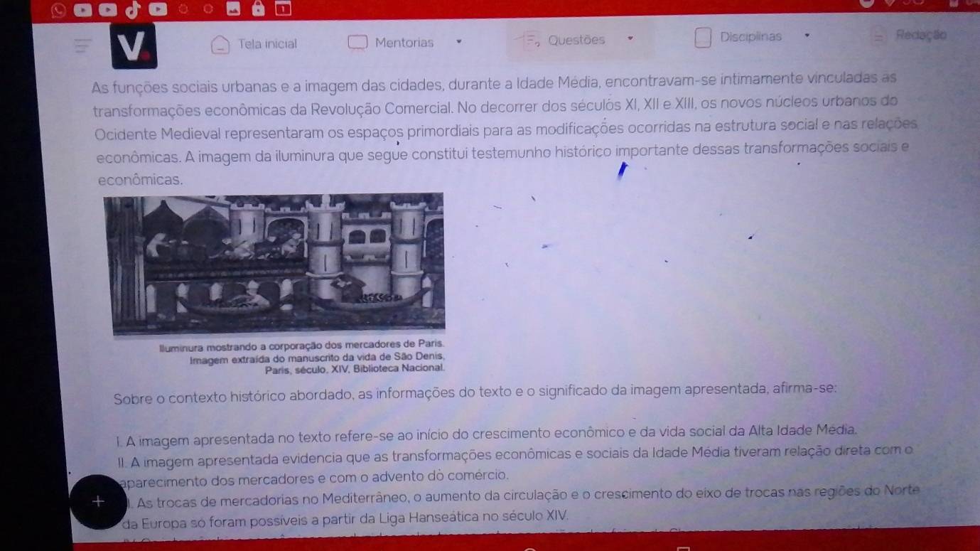Click the Disciplinas menu label

pyautogui.click(x=750, y=36)
